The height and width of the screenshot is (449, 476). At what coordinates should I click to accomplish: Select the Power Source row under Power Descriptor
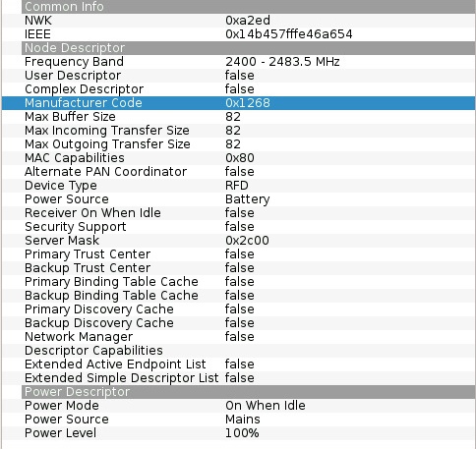tap(239, 420)
